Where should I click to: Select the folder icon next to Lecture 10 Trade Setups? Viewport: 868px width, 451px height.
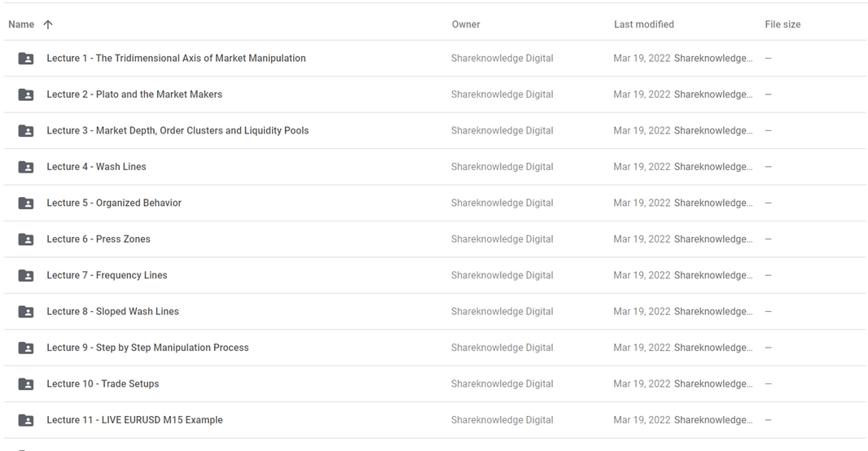[x=26, y=384]
